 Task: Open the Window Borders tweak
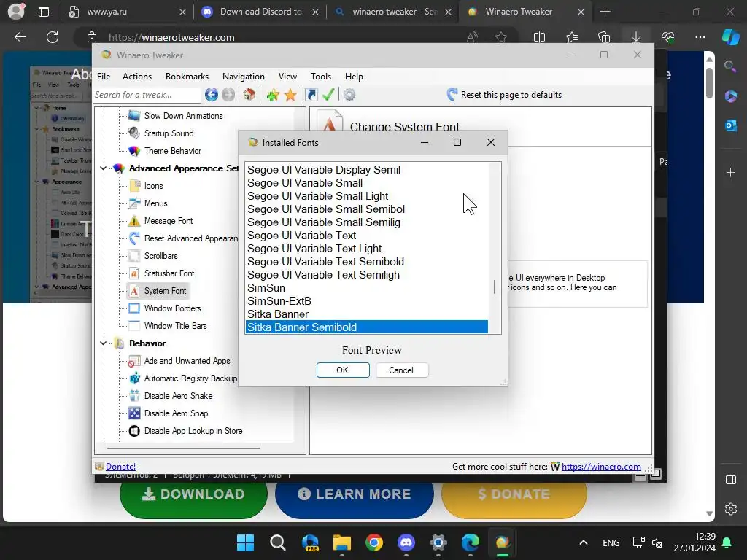coord(172,308)
